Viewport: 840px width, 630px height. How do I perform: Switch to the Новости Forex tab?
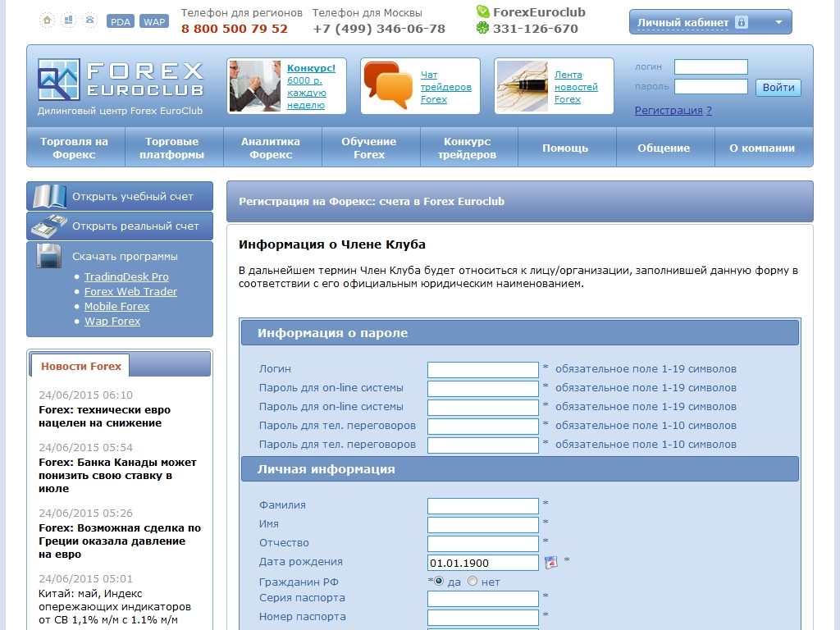[80, 366]
